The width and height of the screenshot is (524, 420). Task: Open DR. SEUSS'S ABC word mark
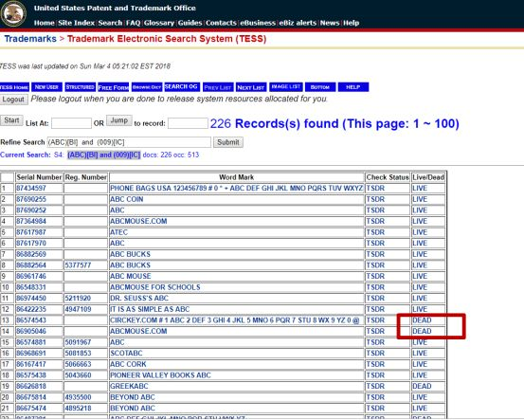click(x=139, y=299)
